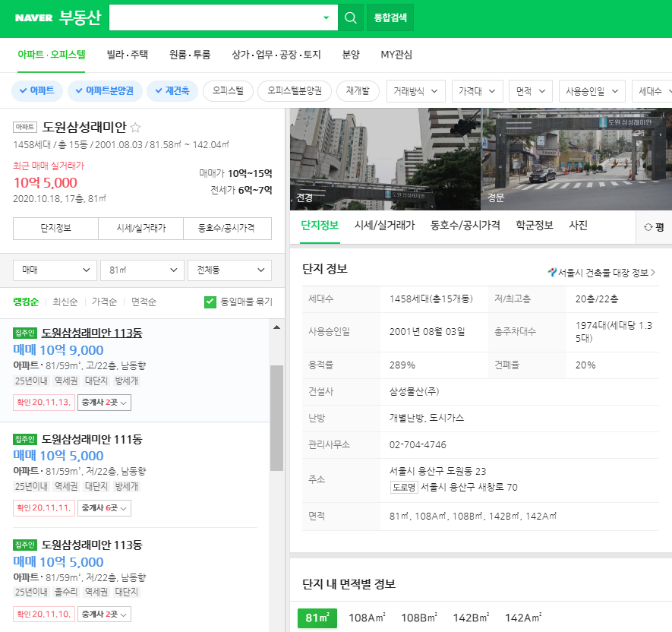Image resolution: width=672 pixels, height=632 pixels.
Task: Select the 108A㎡ area tab
Action: click(367, 618)
